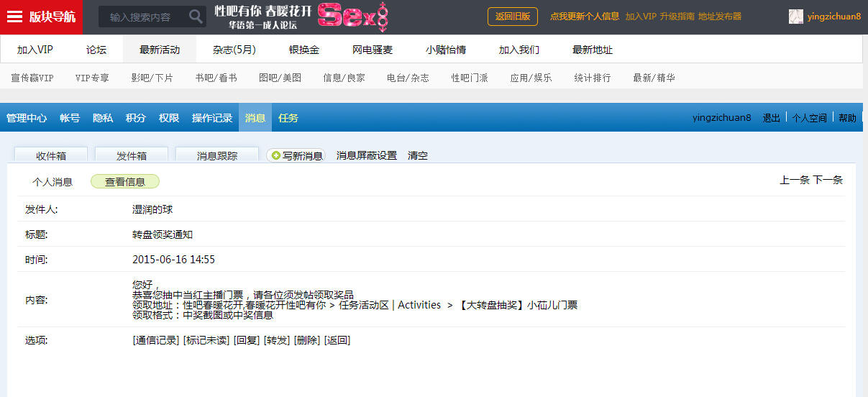Click 最新/精华 in sub navigation
868x397 pixels.
654,78
